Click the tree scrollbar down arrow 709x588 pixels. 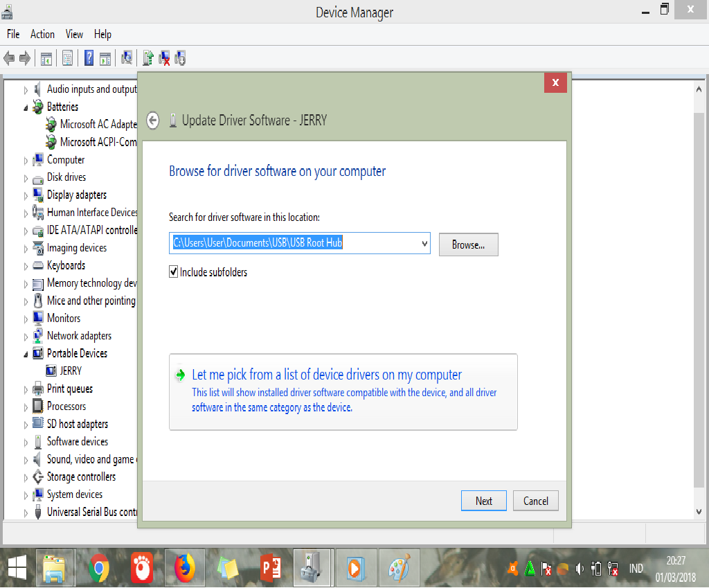click(699, 512)
